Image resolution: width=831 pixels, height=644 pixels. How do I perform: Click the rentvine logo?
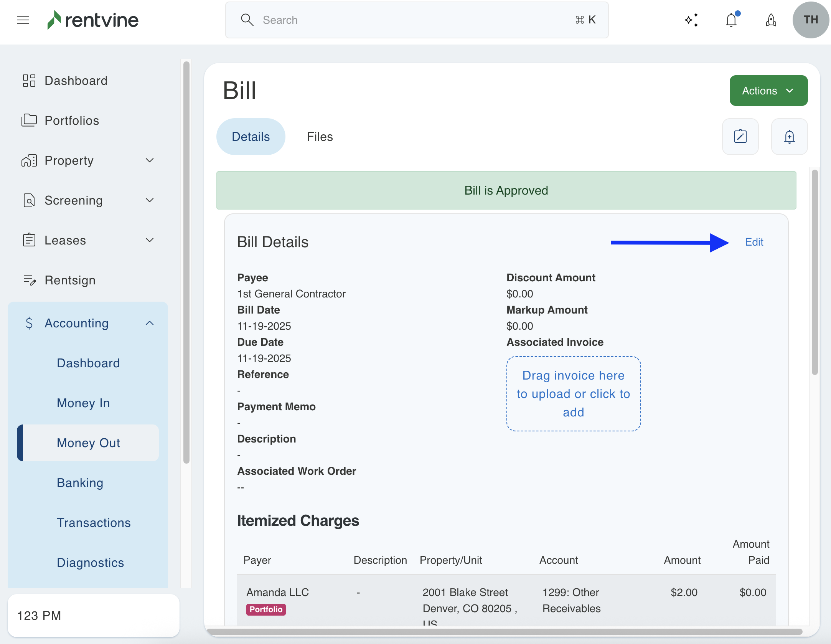[93, 20]
